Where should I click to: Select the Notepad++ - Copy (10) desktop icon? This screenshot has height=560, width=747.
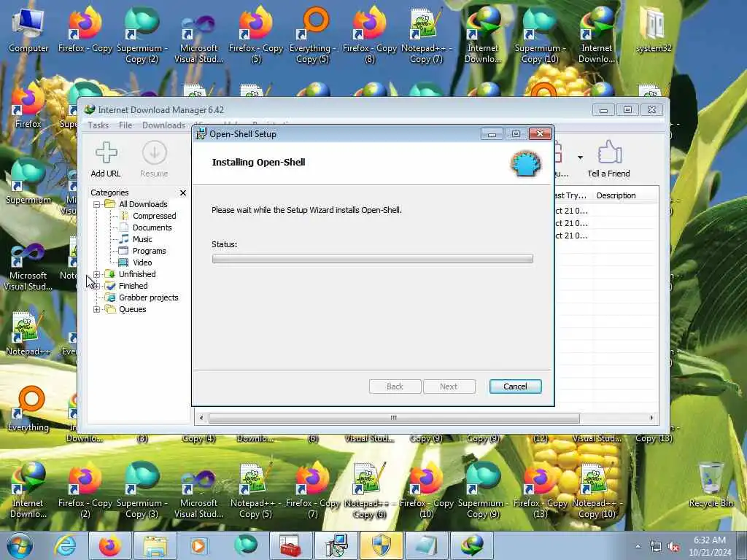pos(597,491)
